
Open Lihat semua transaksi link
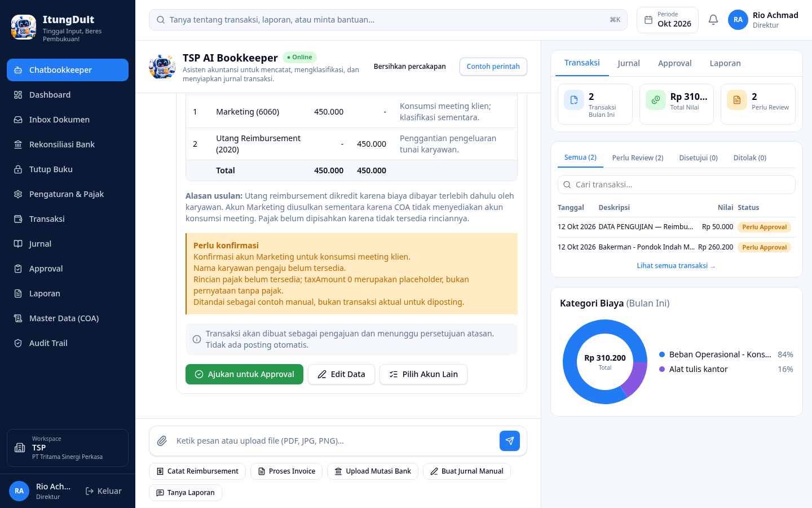(x=676, y=266)
